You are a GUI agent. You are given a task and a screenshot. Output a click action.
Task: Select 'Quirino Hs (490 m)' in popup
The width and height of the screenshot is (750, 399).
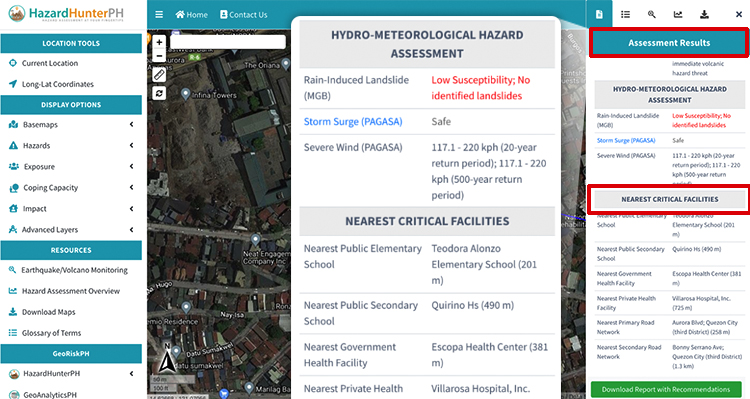tap(473, 305)
